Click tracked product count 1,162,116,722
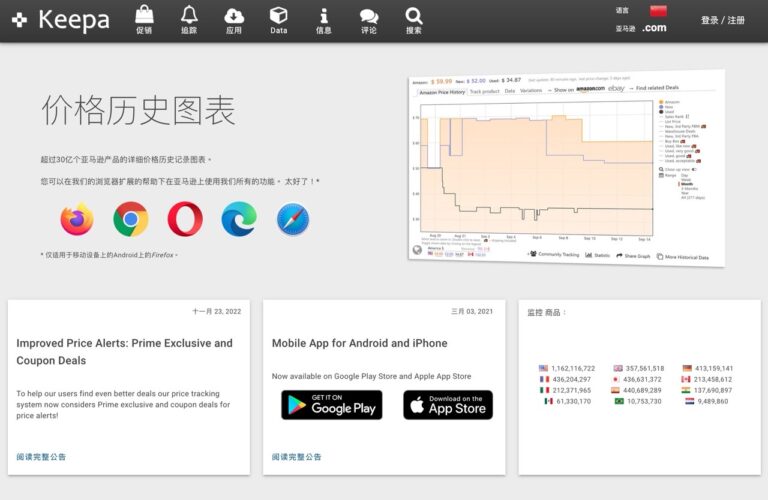The image size is (768, 500). [573, 368]
